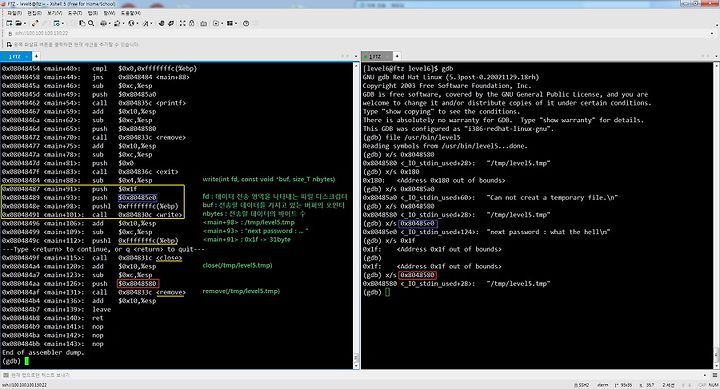
Task: Expand the font icon dropdown arrow
Action: tap(152, 23)
